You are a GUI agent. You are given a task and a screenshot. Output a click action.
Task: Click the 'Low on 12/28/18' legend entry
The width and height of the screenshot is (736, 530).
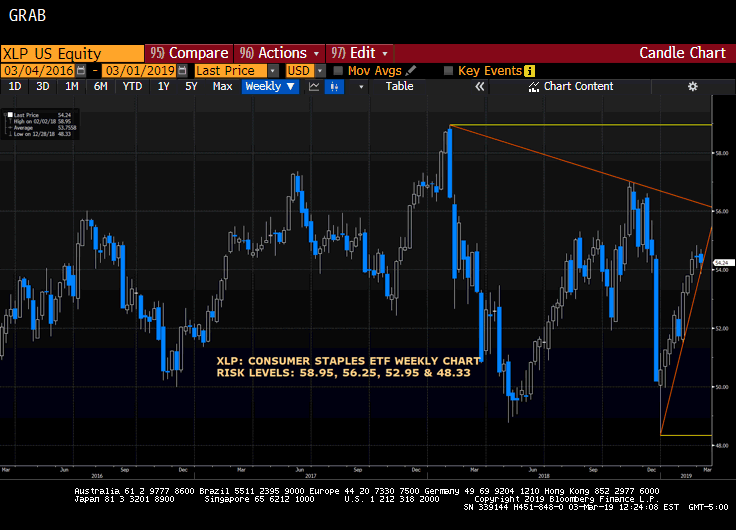point(42,134)
